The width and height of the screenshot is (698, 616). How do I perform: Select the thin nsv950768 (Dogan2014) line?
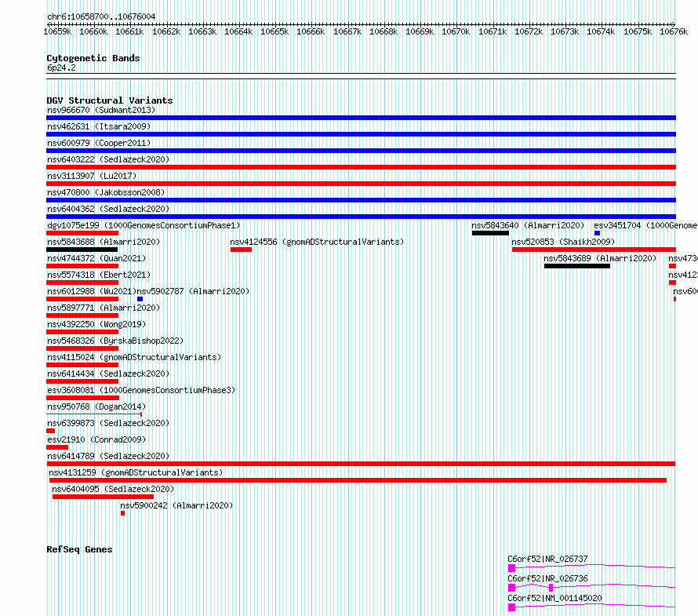[x=94, y=414]
